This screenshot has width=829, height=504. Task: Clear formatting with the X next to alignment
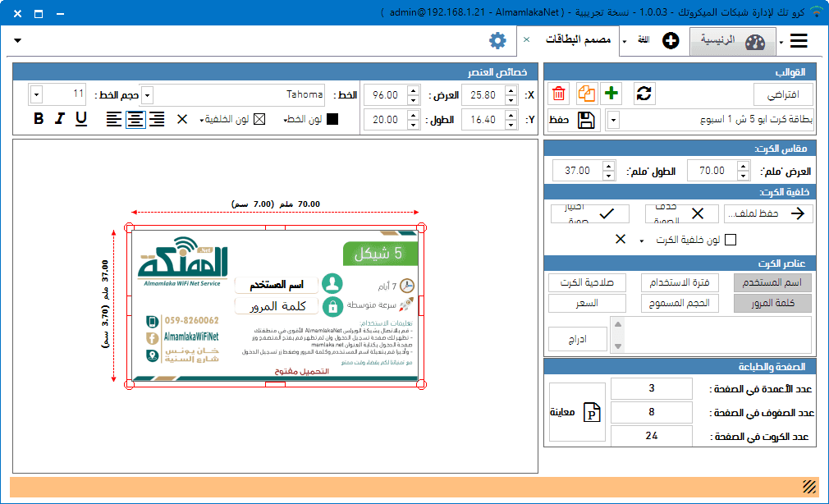[182, 119]
